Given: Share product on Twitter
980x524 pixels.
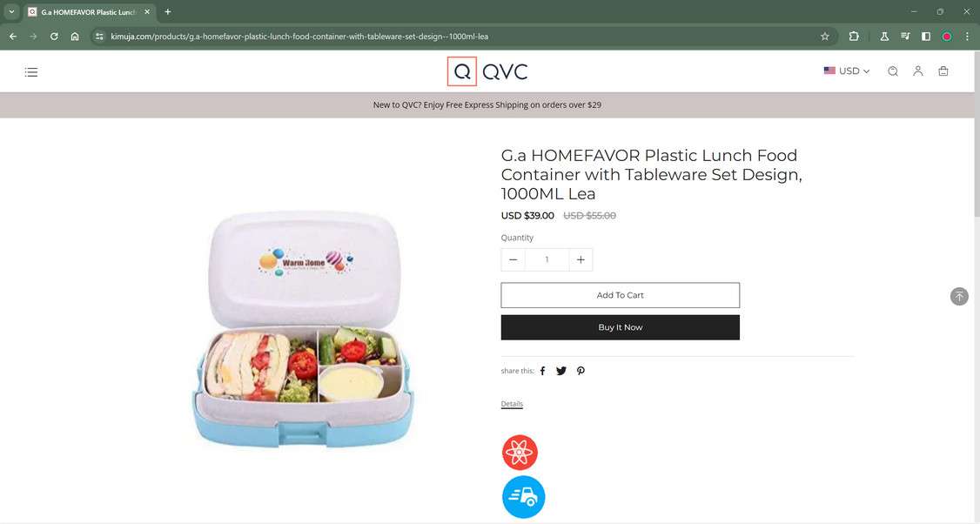Looking at the screenshot, I should (561, 371).
